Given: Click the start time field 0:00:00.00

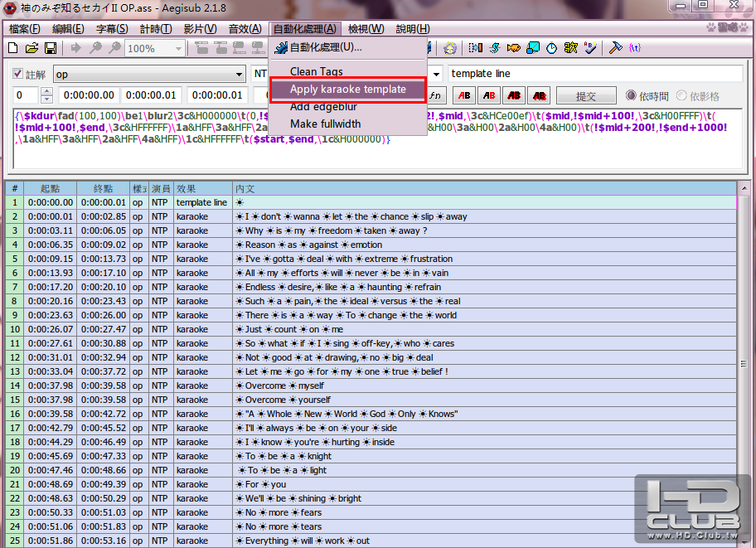Looking at the screenshot, I should point(90,95).
